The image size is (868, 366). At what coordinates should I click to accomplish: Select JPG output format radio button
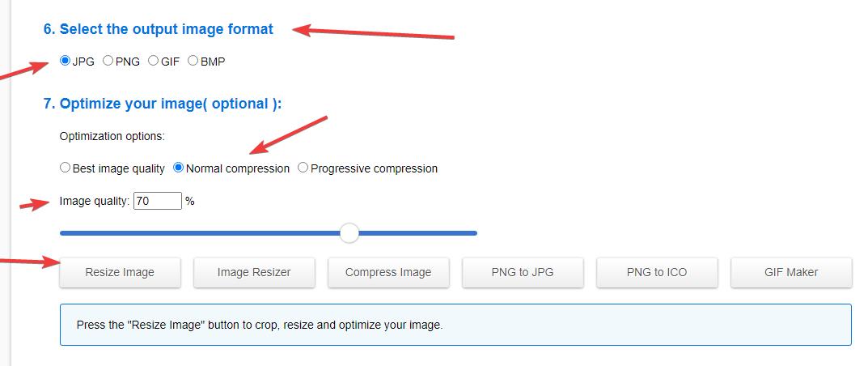coord(65,61)
